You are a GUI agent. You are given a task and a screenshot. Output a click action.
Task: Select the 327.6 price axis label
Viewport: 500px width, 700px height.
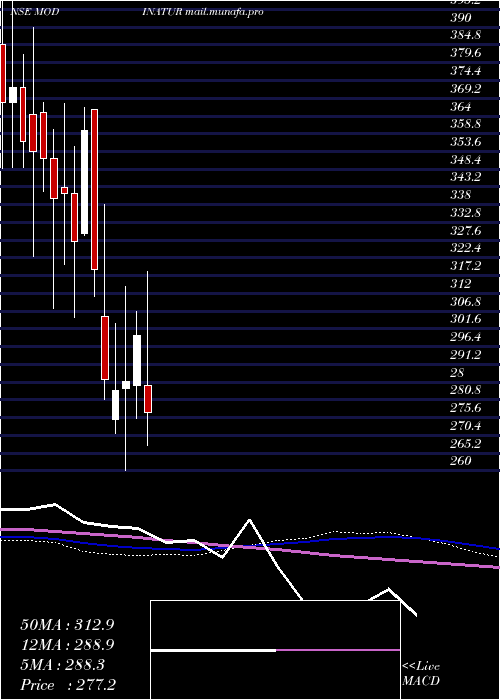pos(466,230)
